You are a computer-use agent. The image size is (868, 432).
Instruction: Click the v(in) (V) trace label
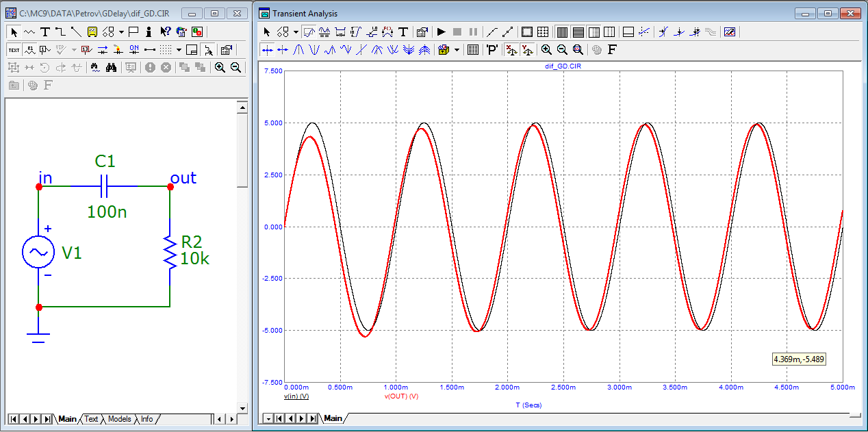point(296,396)
